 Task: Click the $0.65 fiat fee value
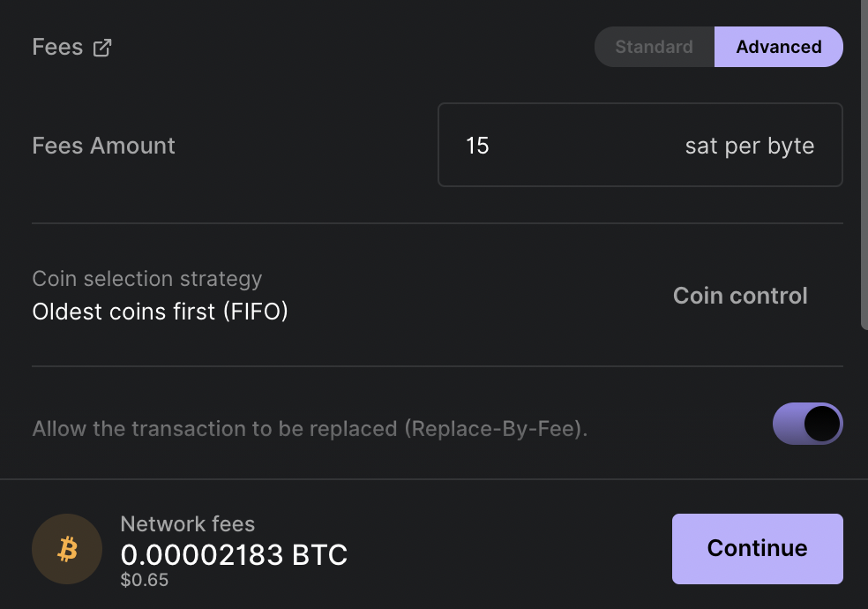[x=145, y=580]
